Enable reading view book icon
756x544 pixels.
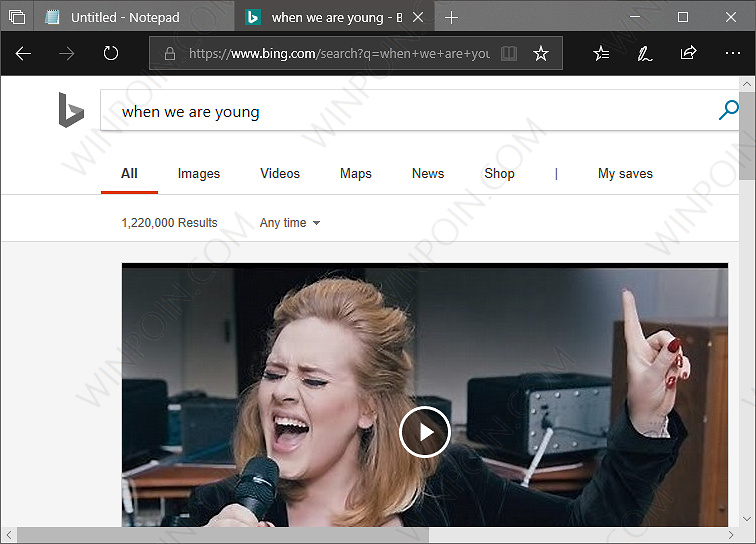coord(509,54)
